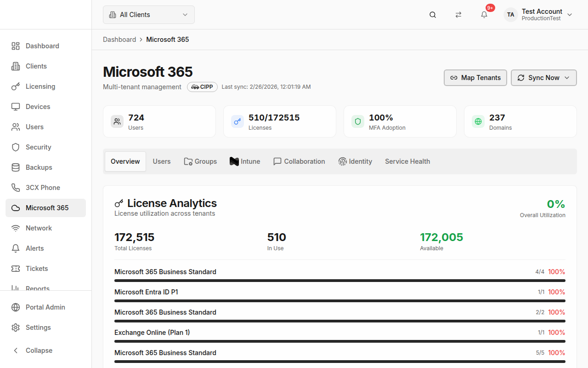
Task: Click the Security shield icon in sidebar
Action: tap(16, 147)
